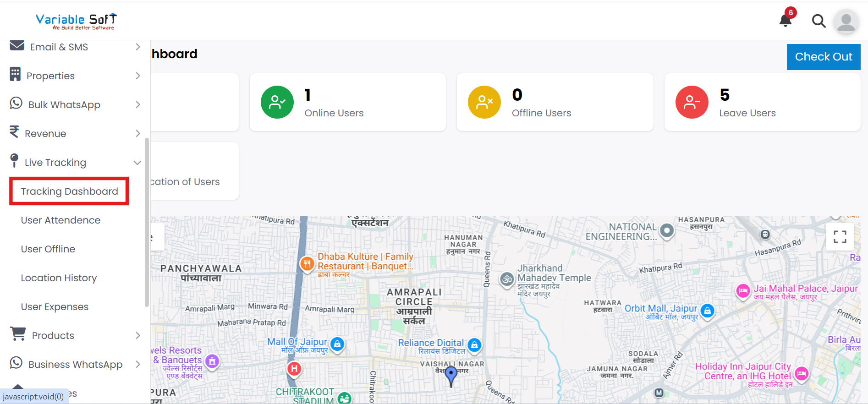868x404 pixels.
Task: Click the Bulk WhatsApp icon
Action: (x=16, y=103)
